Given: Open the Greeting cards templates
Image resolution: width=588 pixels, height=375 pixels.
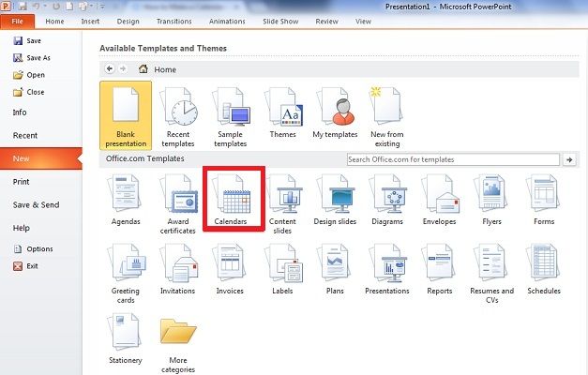Looking at the screenshot, I should click(126, 274).
